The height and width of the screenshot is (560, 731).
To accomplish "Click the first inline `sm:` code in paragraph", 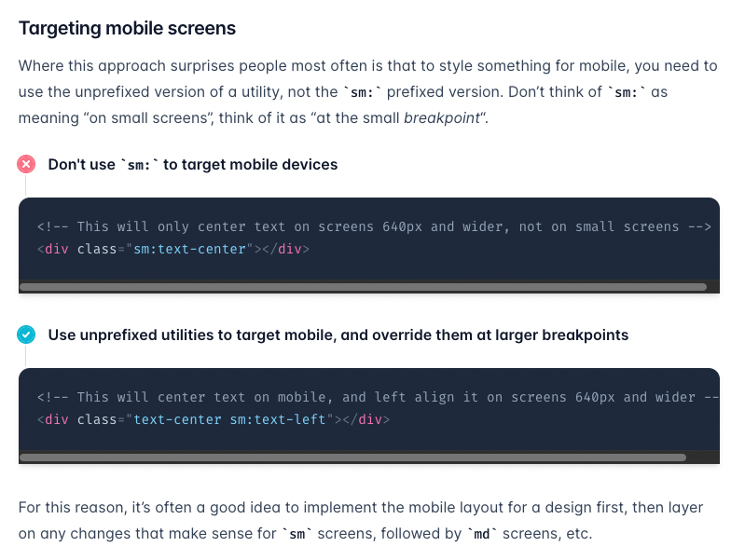I will click(362, 92).
